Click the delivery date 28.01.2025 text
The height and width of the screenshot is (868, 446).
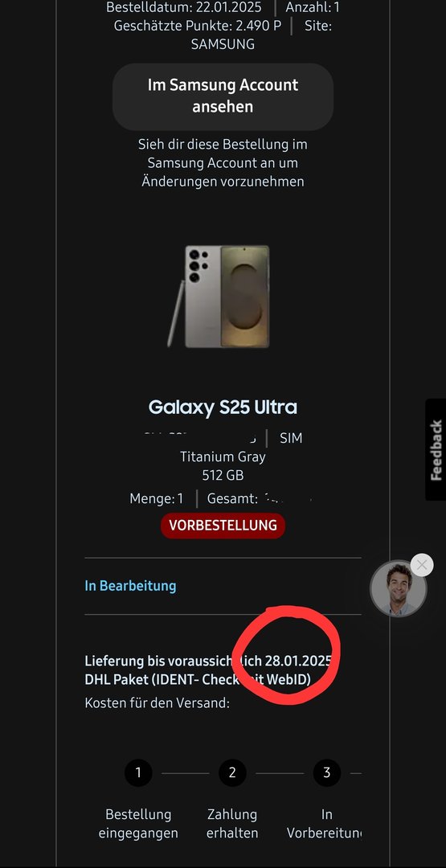pyautogui.click(x=298, y=661)
